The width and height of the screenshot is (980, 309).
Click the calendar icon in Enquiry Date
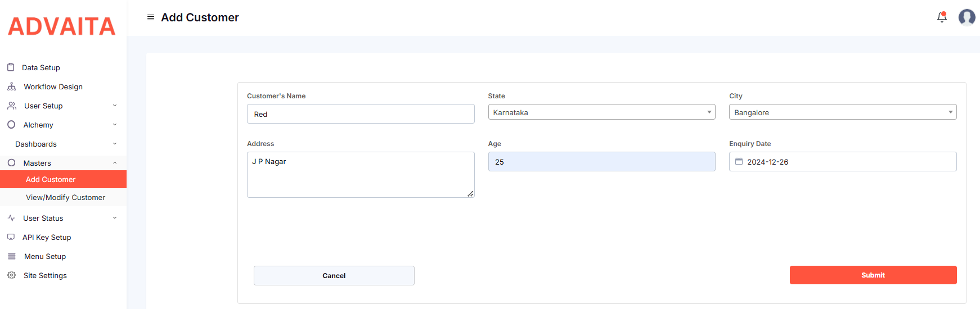[739, 162]
